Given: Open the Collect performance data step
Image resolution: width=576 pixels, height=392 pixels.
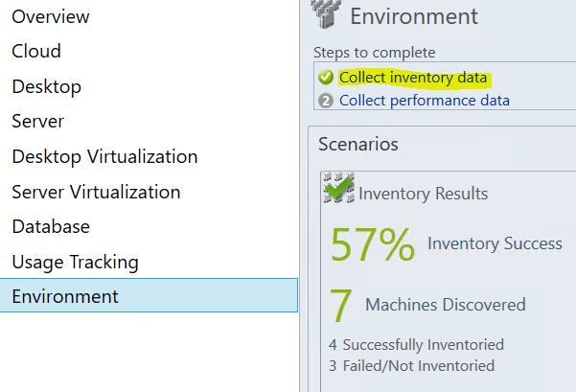Looking at the screenshot, I should pyautogui.click(x=425, y=101).
